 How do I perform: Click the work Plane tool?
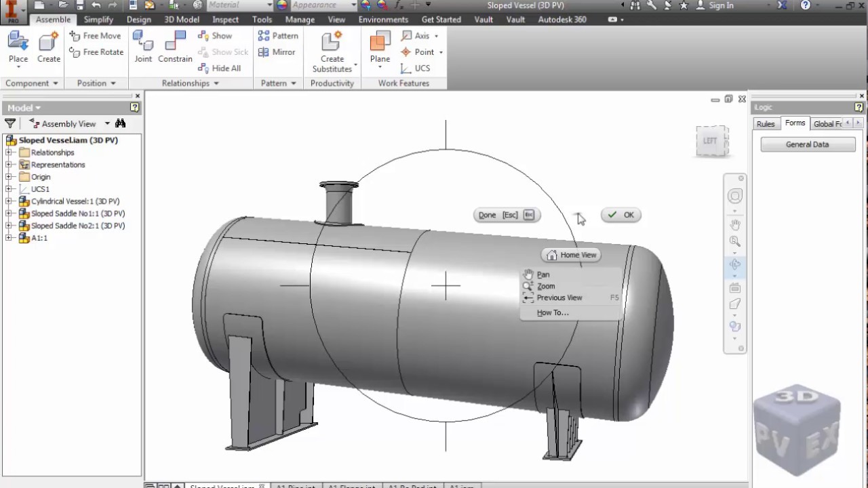(380, 42)
